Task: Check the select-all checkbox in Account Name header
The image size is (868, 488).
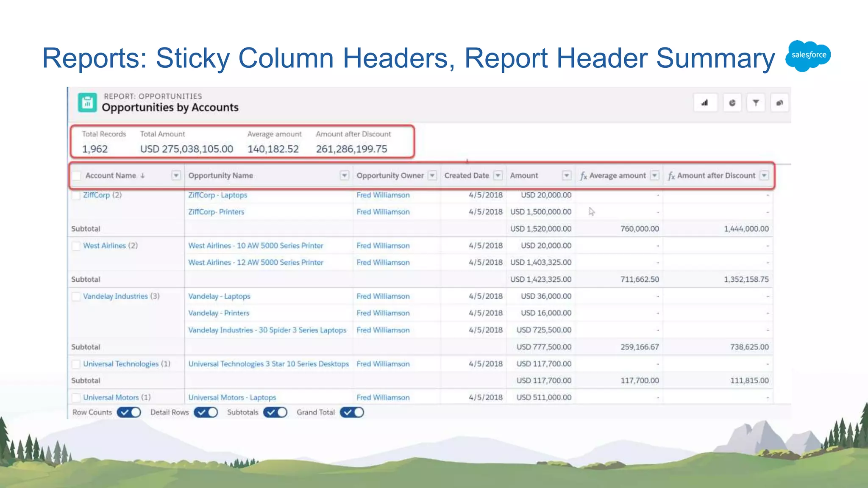Action: pyautogui.click(x=77, y=176)
